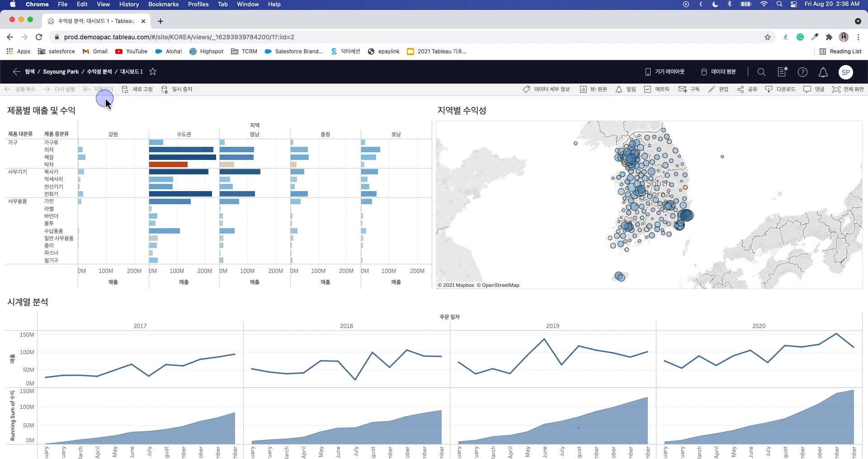The height and width of the screenshot is (459, 868).
Task: Open the 댓글 comments button
Action: tap(814, 89)
